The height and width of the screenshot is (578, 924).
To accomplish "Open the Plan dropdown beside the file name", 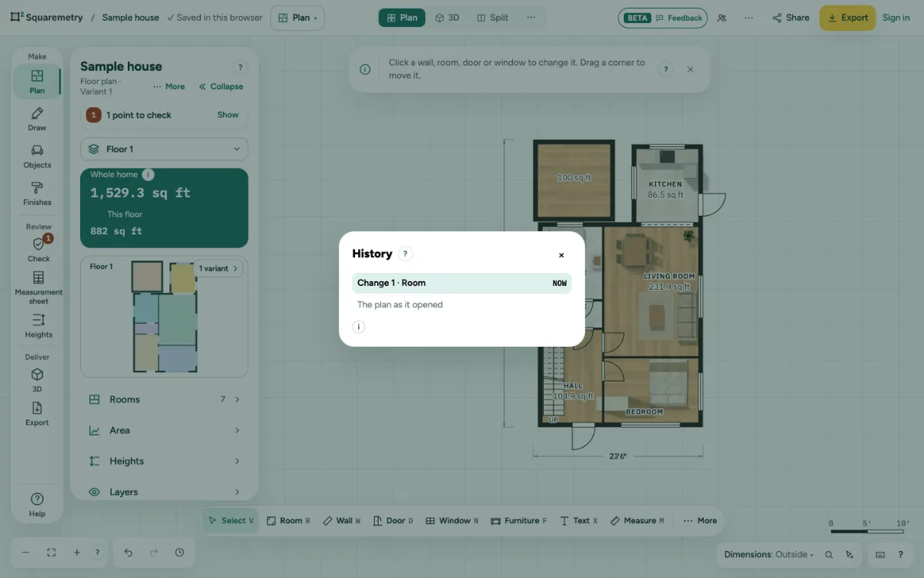I will click(298, 18).
